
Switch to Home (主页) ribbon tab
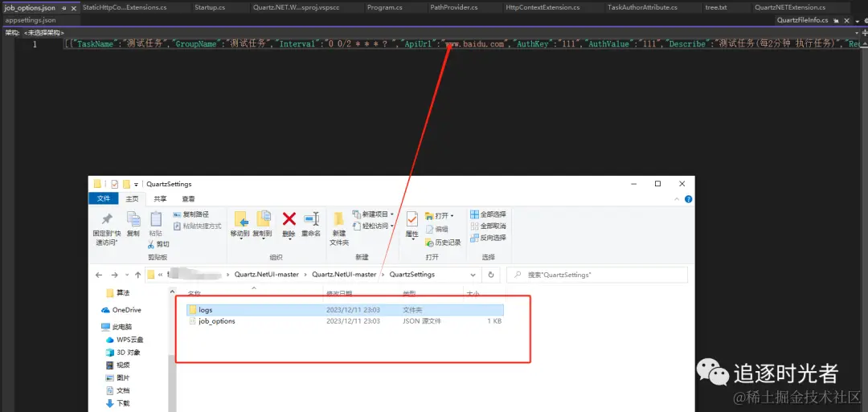[x=132, y=198]
